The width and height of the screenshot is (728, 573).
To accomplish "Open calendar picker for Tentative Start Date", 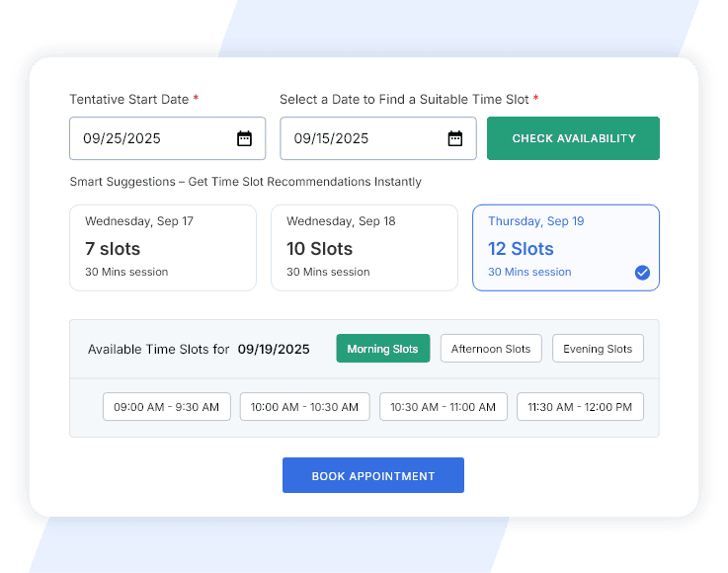I will (x=244, y=138).
